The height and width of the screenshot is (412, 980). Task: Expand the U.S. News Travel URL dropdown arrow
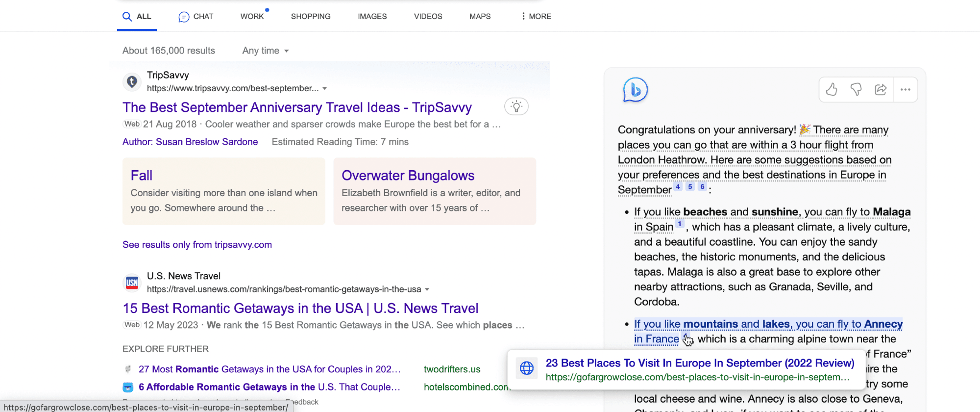tap(427, 289)
